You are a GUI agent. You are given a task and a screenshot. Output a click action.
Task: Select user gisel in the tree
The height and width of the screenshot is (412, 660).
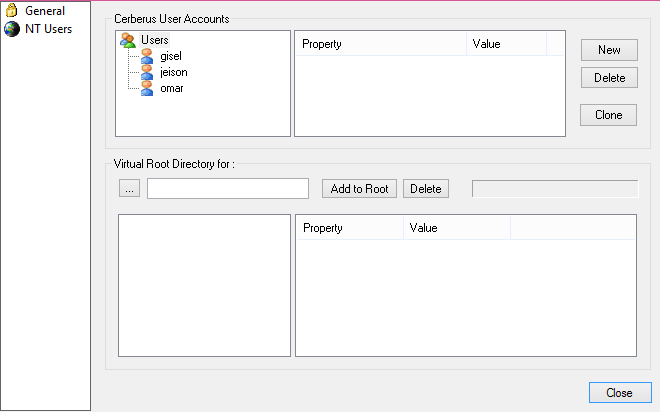[x=171, y=56]
